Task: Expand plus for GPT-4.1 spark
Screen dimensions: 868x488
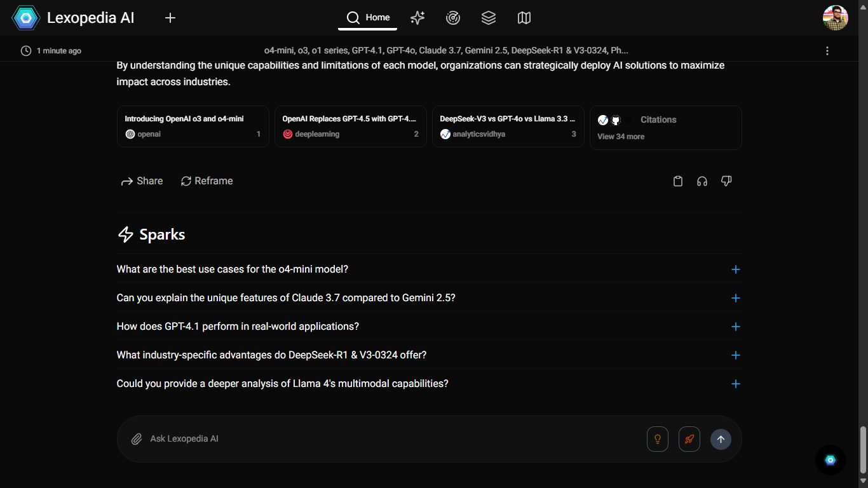Action: 736,327
